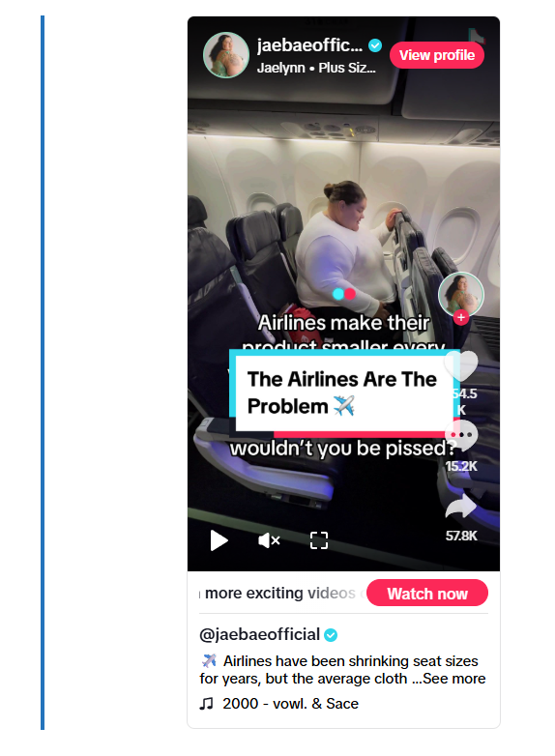Open the 2000 - vowl. & Sace sound
The image size is (555, 756).
(290, 704)
